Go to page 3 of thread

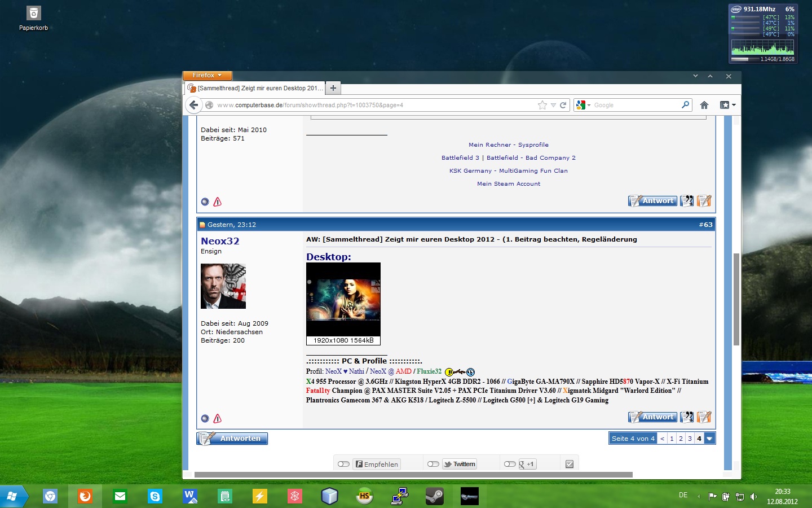(x=690, y=439)
